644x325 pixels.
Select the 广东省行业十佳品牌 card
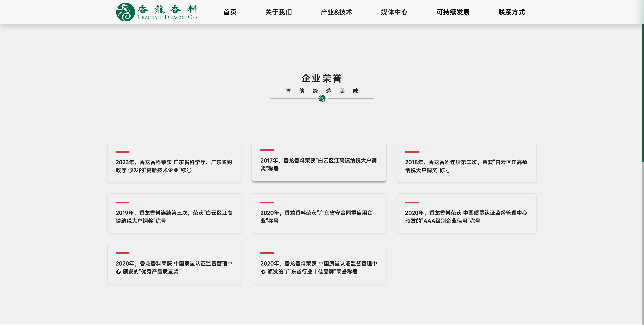pos(319,264)
